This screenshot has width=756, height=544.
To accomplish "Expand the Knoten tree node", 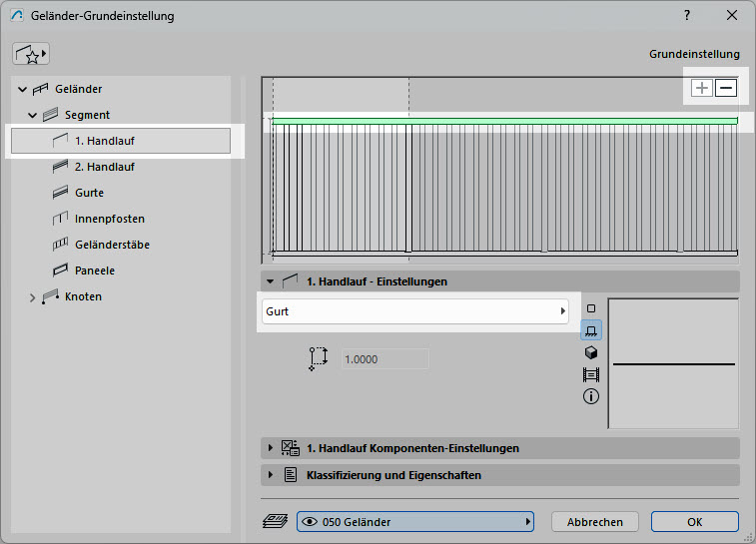I will pos(33,296).
